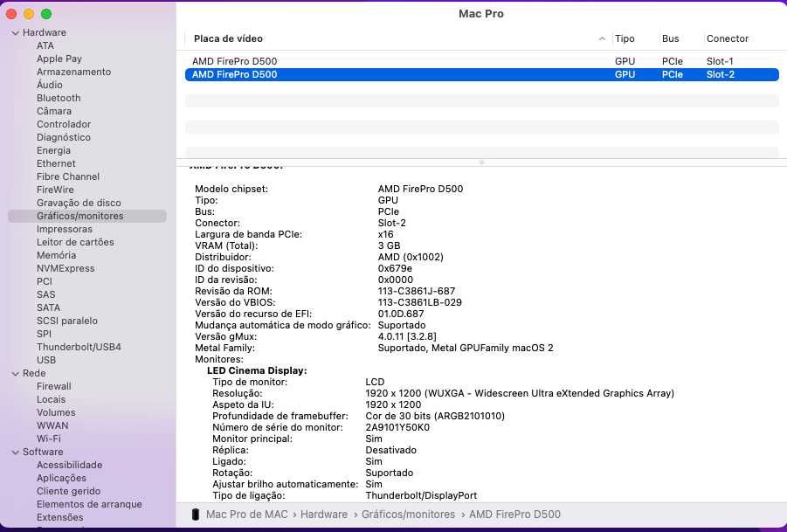Select WWAN under Rede
787x532 pixels.
52,425
